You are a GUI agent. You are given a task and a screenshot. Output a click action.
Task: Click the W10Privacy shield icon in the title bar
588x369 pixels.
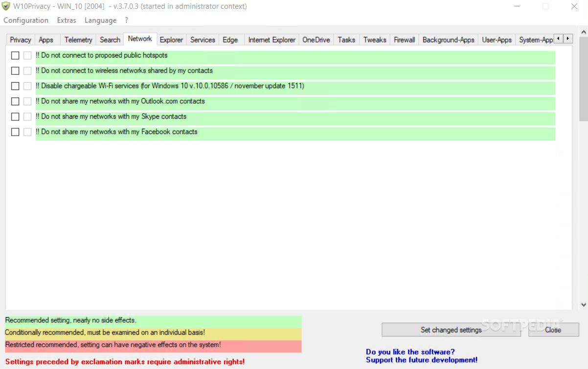tap(5, 6)
